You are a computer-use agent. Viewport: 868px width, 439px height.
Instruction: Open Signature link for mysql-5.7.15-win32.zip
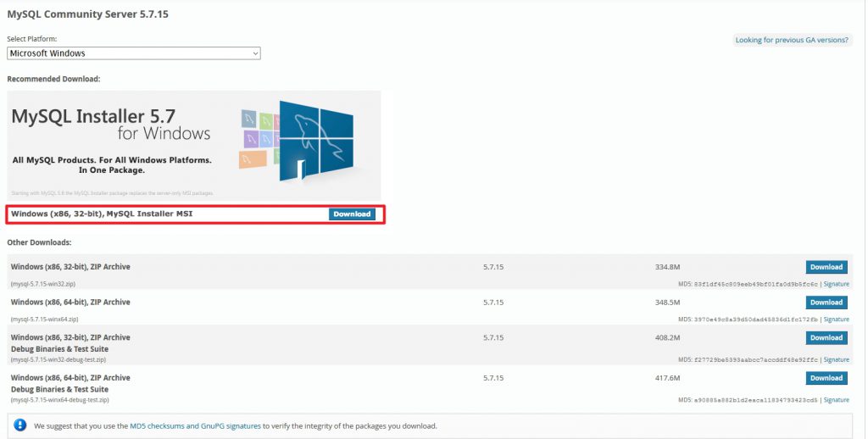(836, 284)
